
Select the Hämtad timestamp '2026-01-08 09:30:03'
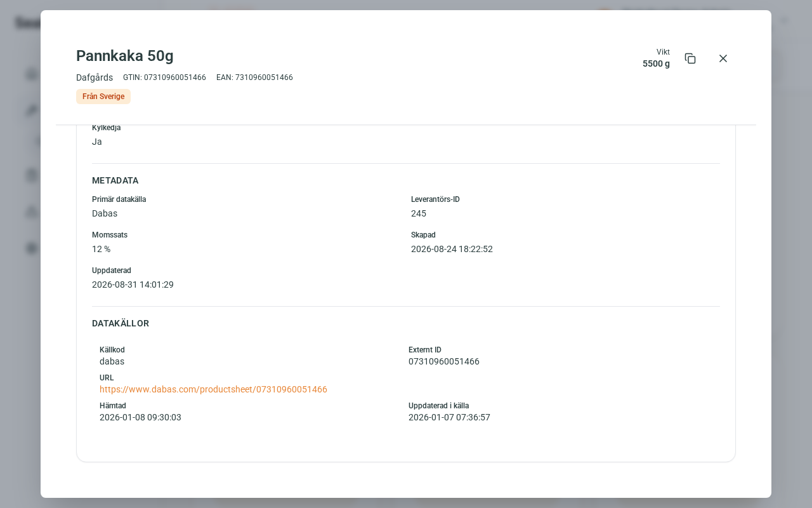[x=140, y=417]
